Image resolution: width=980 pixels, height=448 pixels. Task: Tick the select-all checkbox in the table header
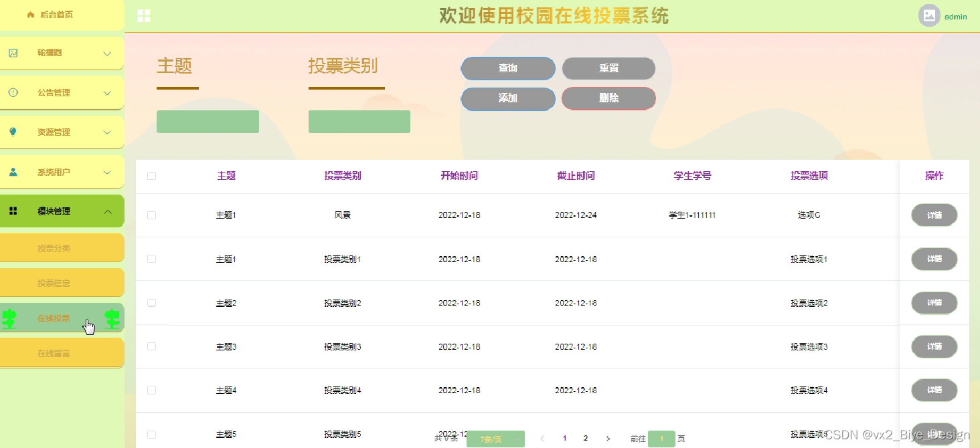tap(152, 176)
